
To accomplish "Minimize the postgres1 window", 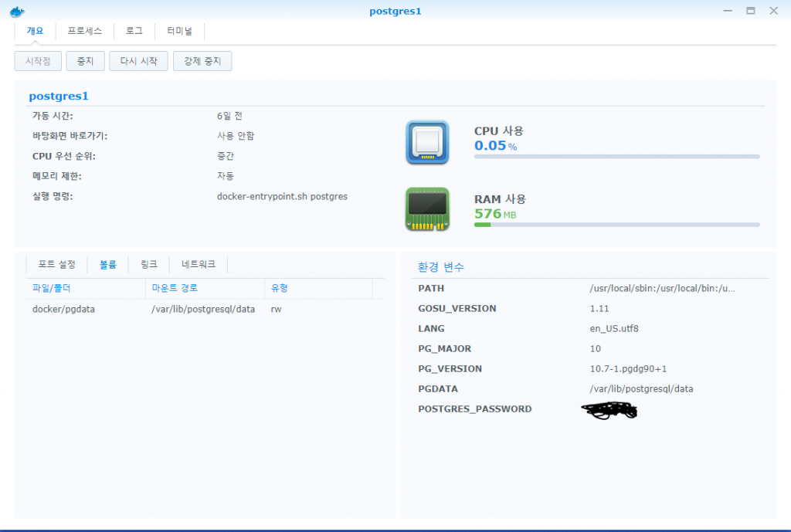I will click(727, 11).
